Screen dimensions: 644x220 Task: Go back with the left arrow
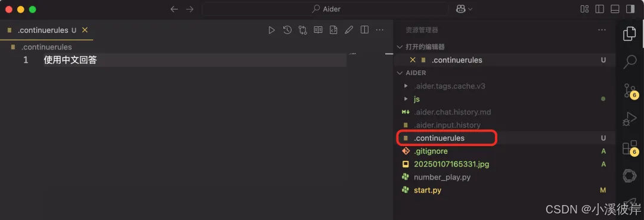(174, 9)
